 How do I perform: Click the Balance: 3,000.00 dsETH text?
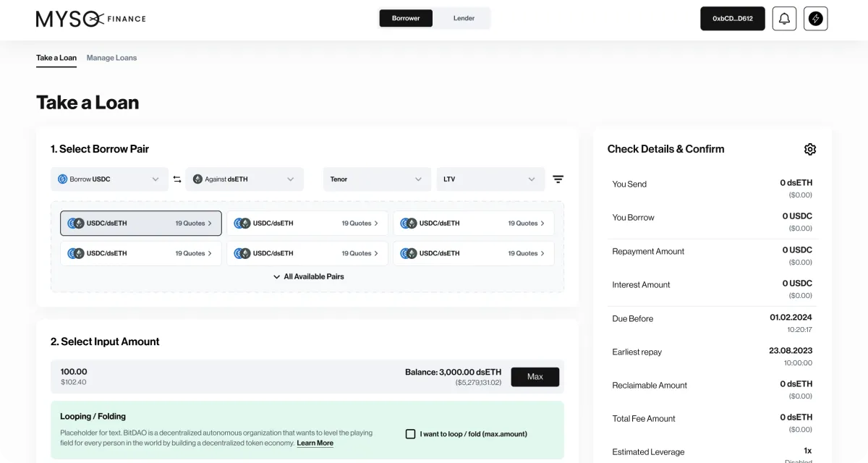click(x=453, y=372)
